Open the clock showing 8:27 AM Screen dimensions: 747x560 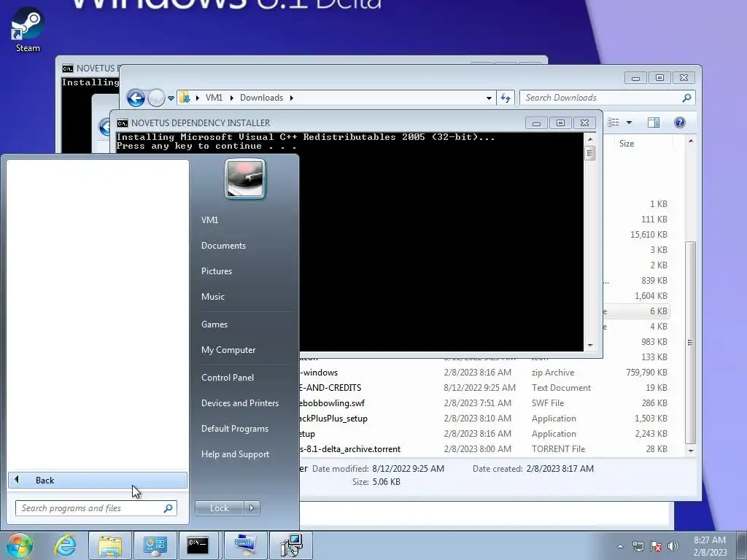(x=710, y=546)
